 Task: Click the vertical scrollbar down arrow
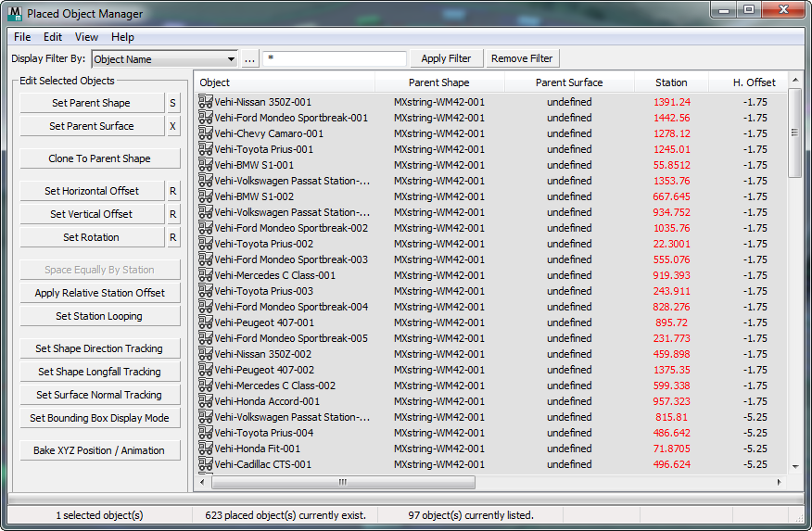click(795, 466)
